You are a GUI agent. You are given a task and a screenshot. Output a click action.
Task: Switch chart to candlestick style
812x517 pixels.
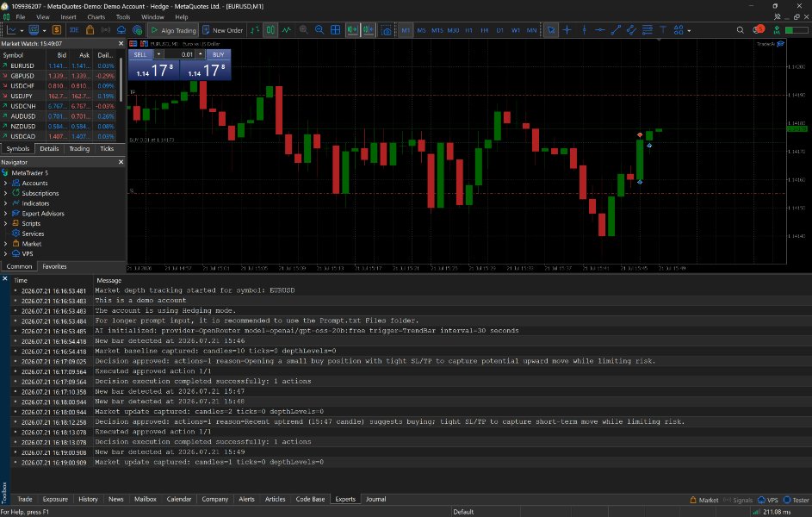click(x=270, y=30)
